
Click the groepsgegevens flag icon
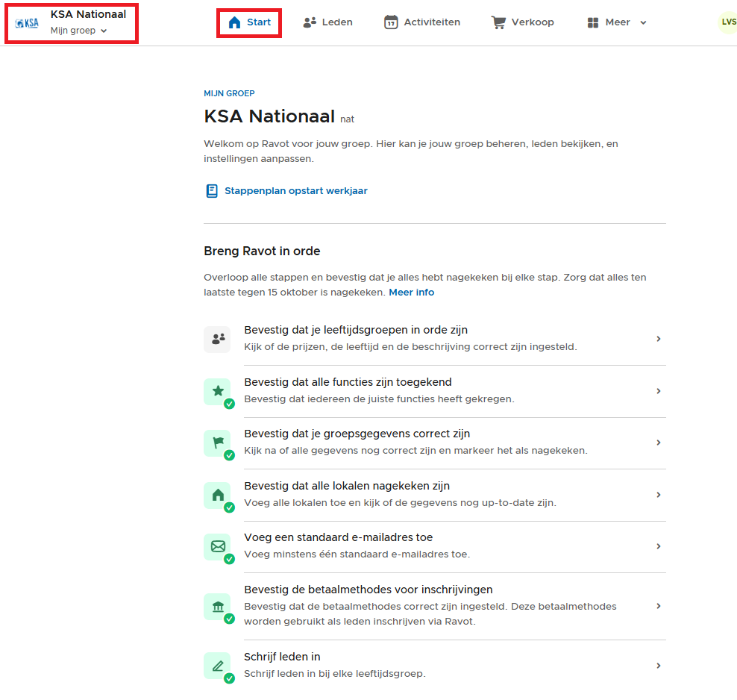pos(218,443)
